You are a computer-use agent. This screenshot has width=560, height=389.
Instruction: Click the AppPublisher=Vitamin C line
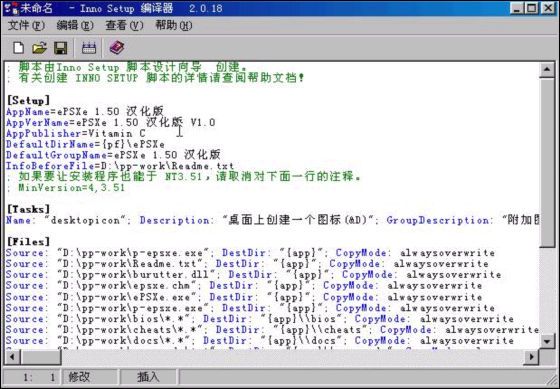[76, 133]
